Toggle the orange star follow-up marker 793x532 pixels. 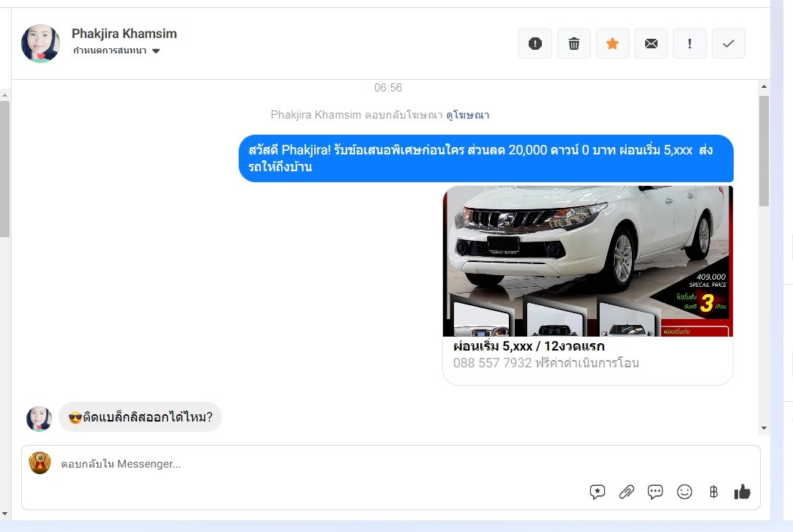[x=613, y=44]
